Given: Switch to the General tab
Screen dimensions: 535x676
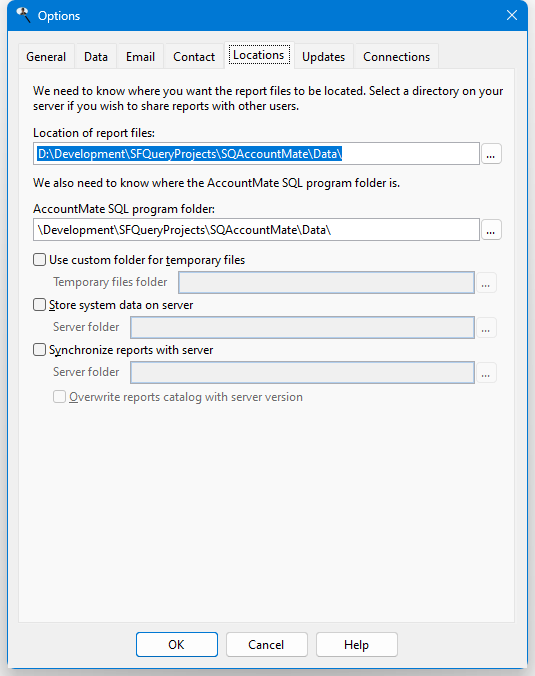Looking at the screenshot, I should (x=46, y=56).
